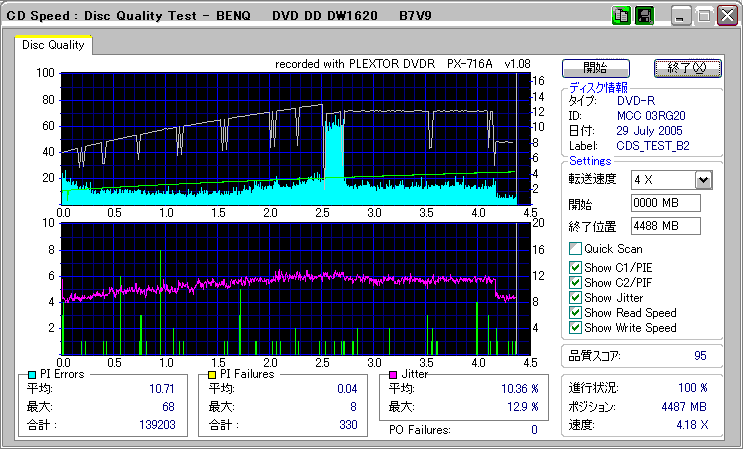Click the magenta Jitter legend swatch

[x=394, y=374]
